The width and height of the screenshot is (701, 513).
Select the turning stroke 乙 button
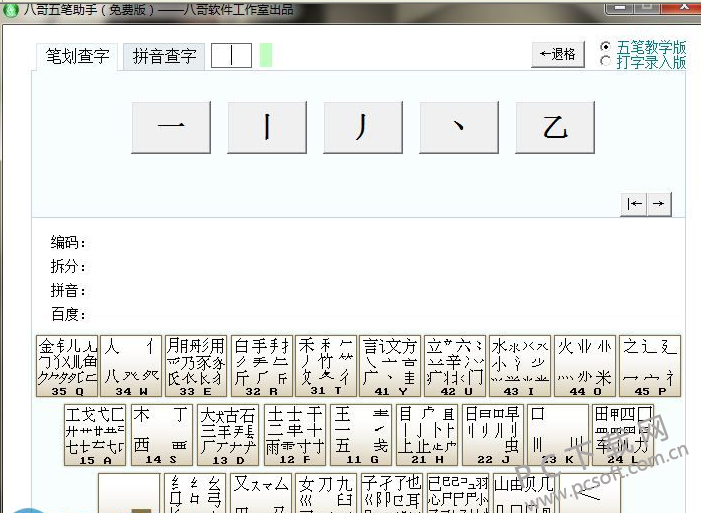point(555,127)
